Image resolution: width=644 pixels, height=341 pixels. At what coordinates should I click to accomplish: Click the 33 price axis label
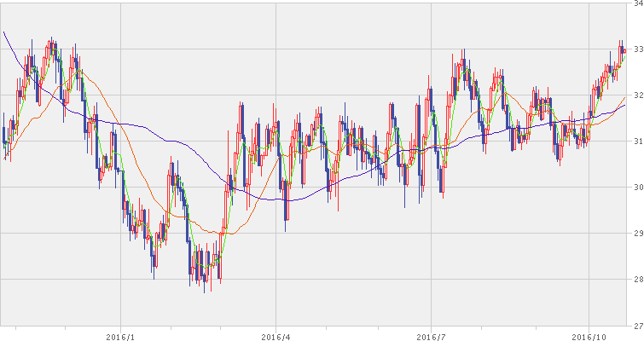tap(638, 49)
